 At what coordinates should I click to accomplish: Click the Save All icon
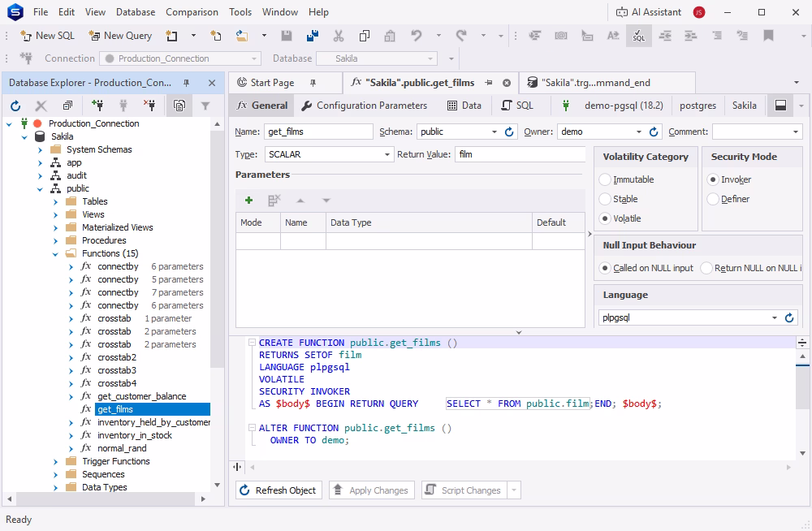pos(313,36)
